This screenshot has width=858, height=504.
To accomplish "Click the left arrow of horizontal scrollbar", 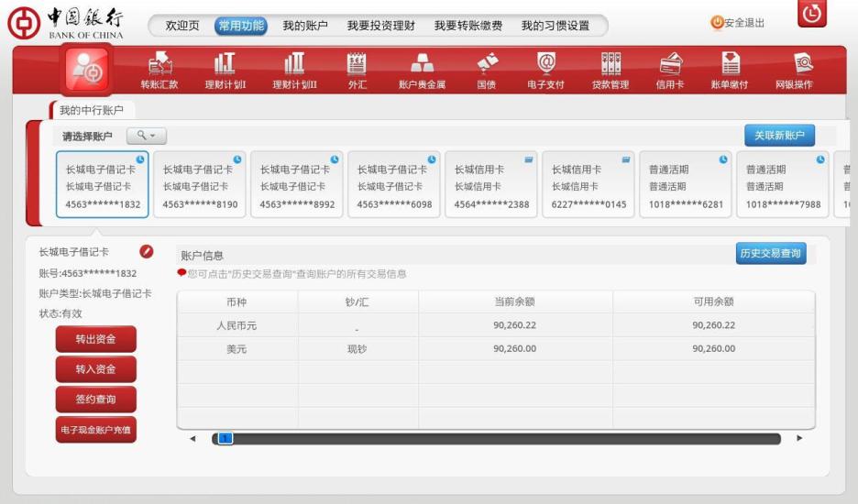I will (192, 439).
